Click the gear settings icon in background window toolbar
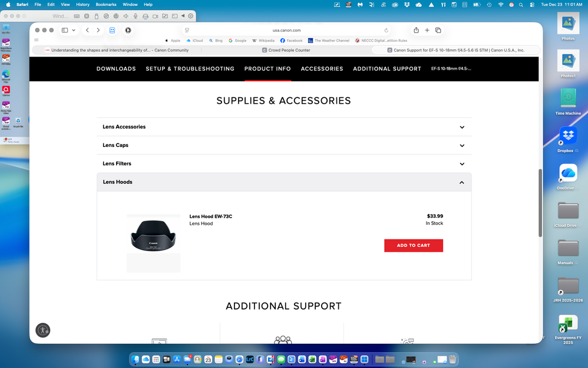Viewport: 588px width, 368px height. pyautogui.click(x=190, y=16)
